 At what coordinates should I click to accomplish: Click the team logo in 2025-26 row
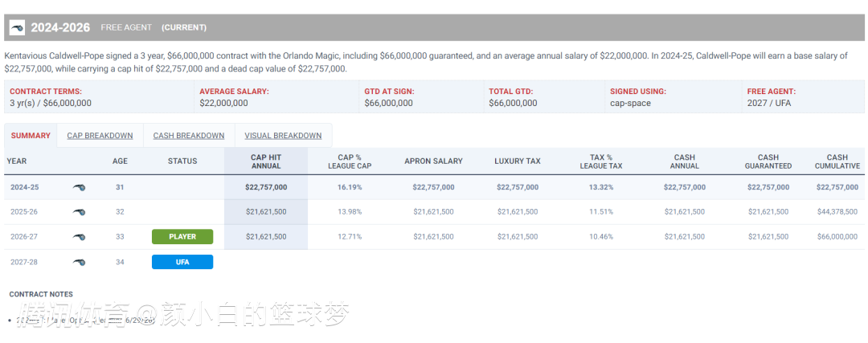click(x=79, y=212)
